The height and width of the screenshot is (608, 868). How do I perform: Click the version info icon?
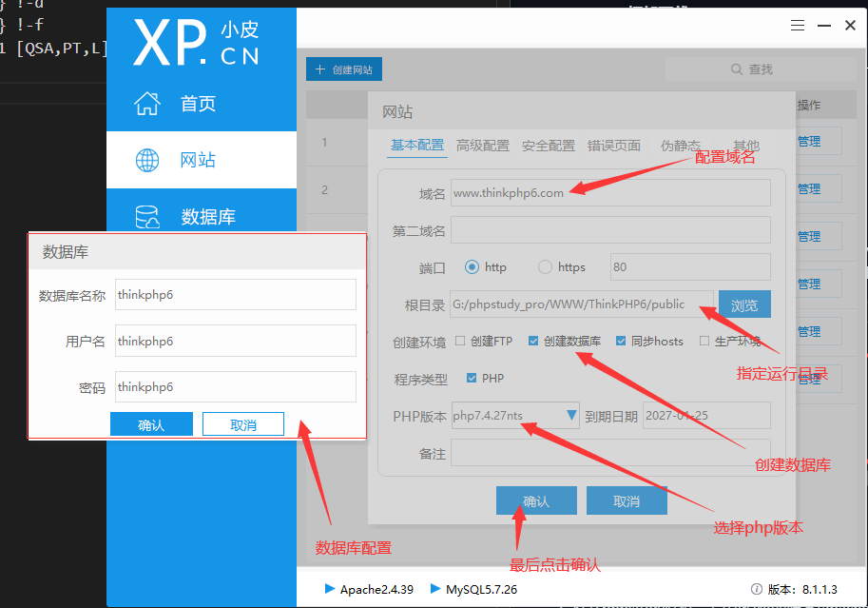[x=756, y=589]
